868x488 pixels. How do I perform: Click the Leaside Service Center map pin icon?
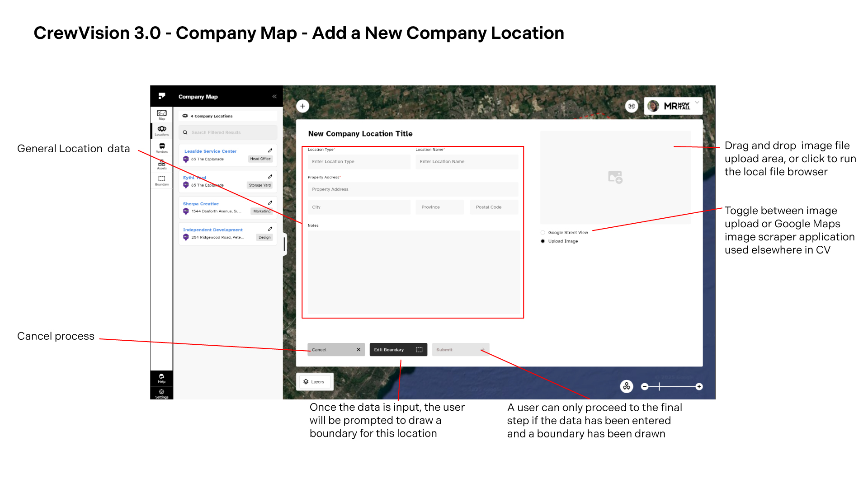[x=186, y=159]
